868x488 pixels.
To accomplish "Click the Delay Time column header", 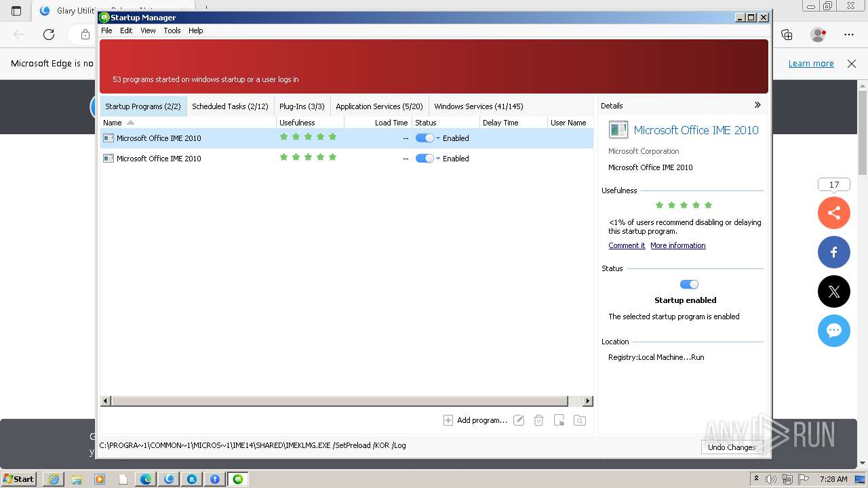I will (513, 123).
